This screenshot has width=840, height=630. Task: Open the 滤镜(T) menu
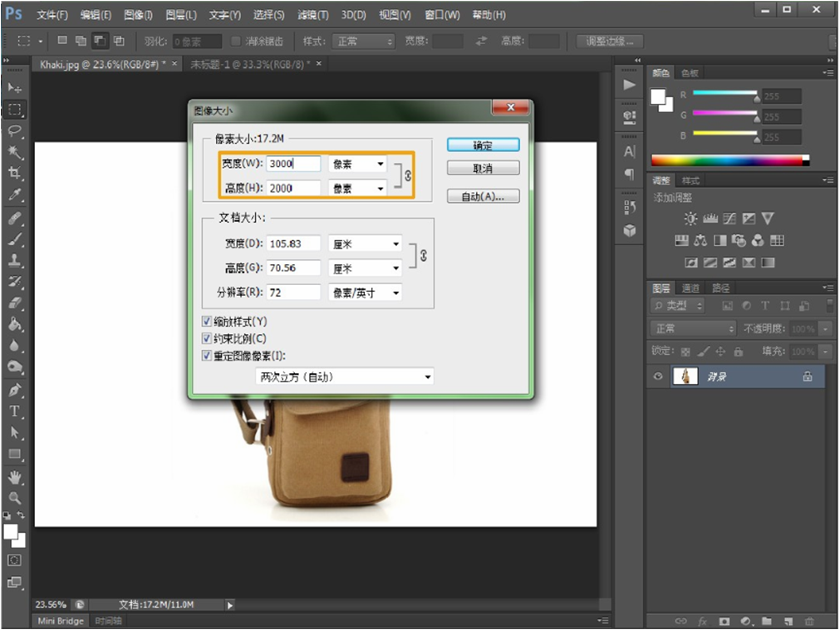312,15
